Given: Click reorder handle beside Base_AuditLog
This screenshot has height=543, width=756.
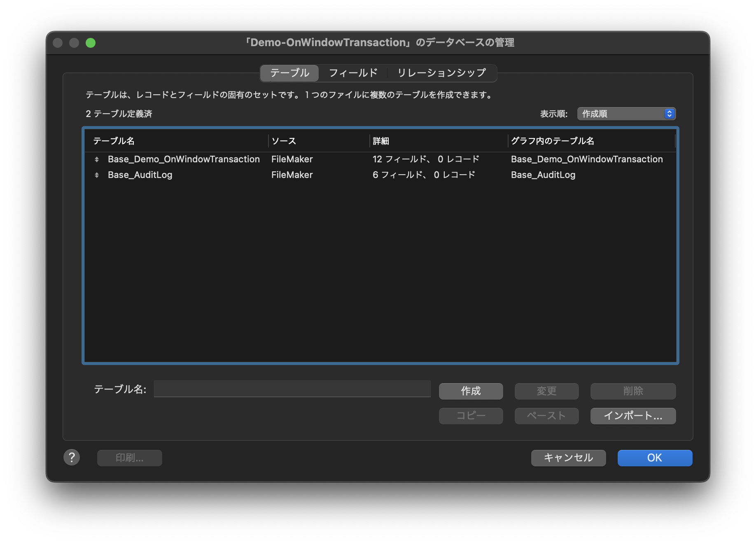Looking at the screenshot, I should tap(97, 175).
